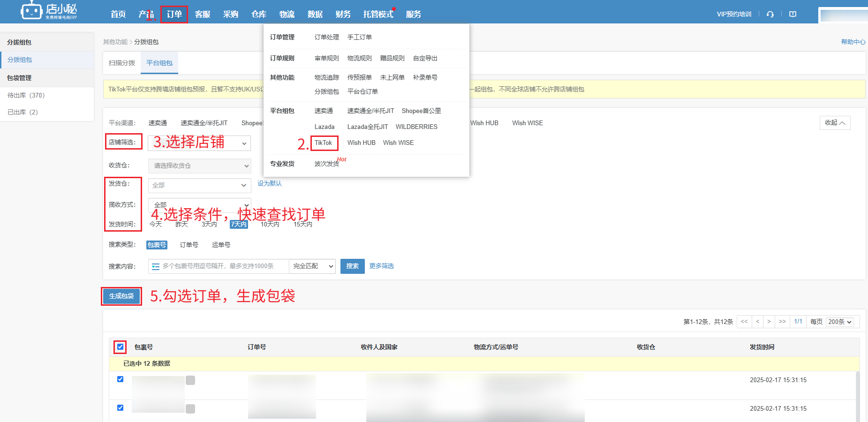
Task: Open 待出库 (370) in sidebar
Action: (x=26, y=95)
